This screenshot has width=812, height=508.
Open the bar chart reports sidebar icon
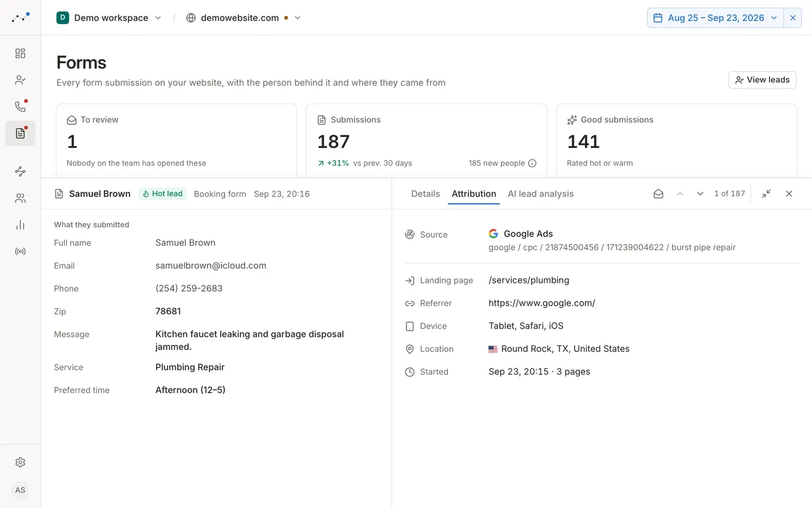coord(20,225)
